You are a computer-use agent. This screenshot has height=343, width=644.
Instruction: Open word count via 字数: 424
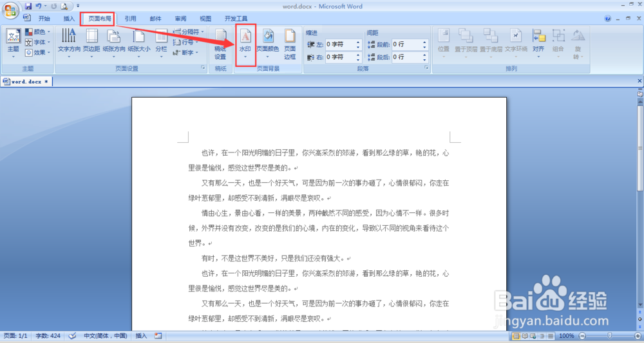[x=48, y=336]
